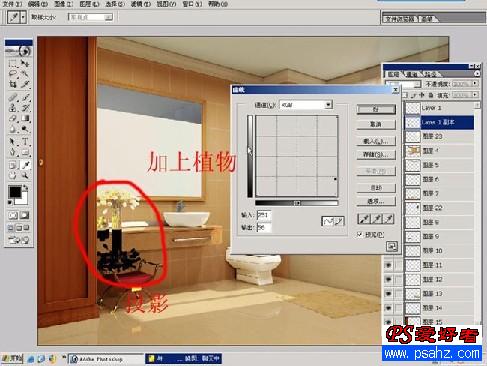This screenshot has width=487, height=366.
Task: Open the Layers panel flyout menu
Action: coord(477,74)
